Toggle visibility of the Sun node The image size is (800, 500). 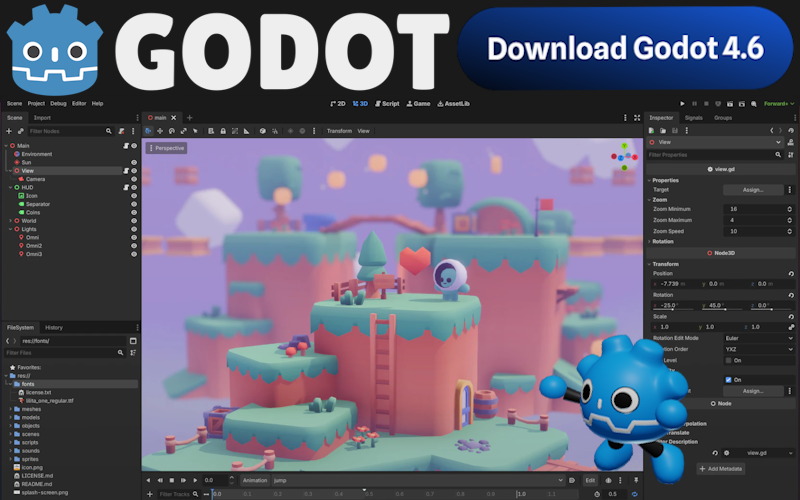coord(134,162)
